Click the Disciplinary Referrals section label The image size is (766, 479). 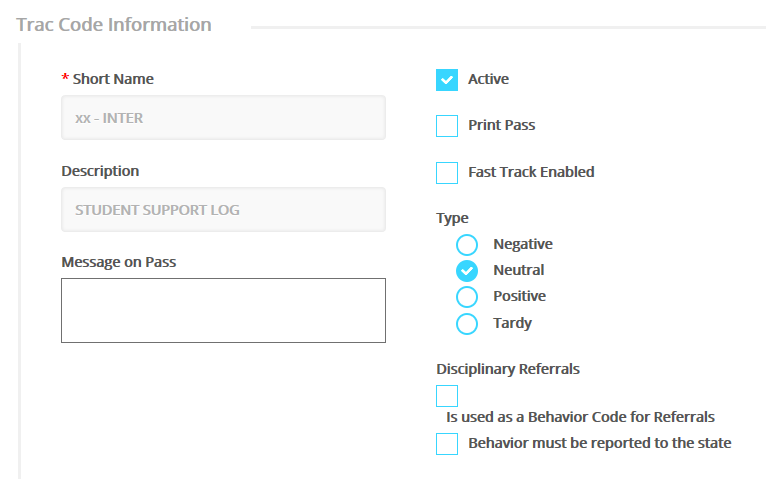click(x=508, y=369)
